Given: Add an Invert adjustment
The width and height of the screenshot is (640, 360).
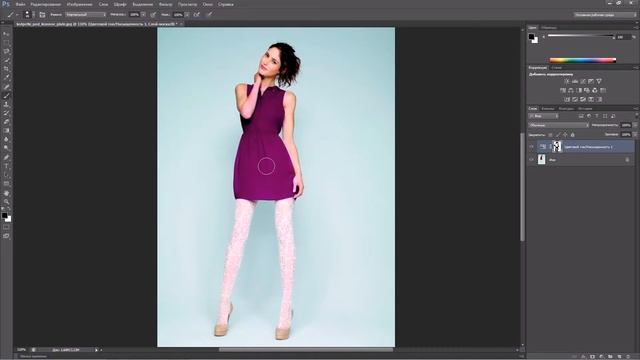Looking at the screenshot, I should [567, 99].
